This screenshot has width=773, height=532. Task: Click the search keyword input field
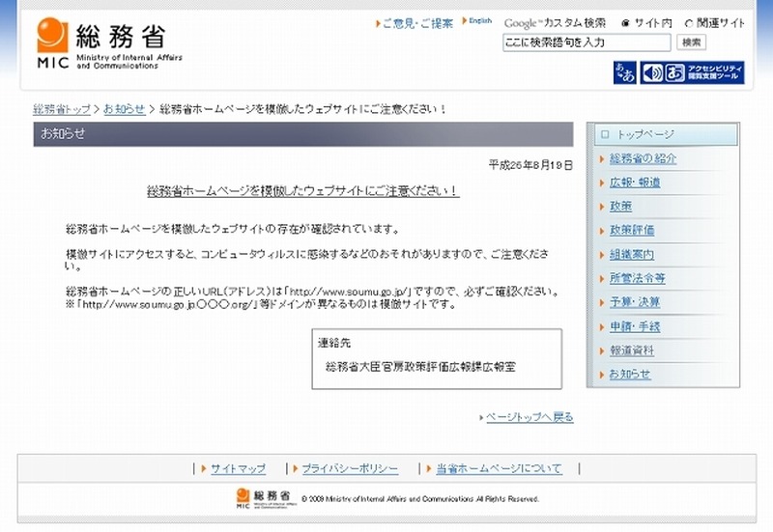[x=586, y=42]
